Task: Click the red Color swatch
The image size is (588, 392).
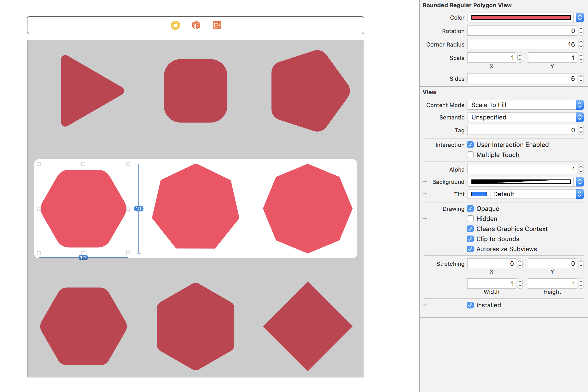Action: pos(521,17)
